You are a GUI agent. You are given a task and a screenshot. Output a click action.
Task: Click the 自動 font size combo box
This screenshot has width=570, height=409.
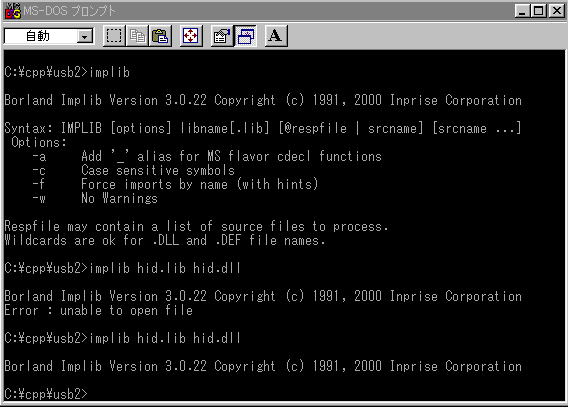click(49, 36)
